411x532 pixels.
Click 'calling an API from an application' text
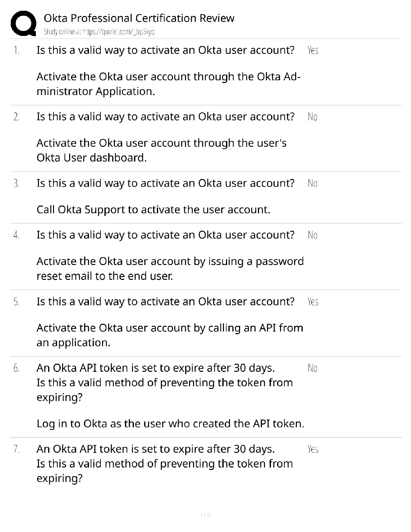(x=170, y=335)
